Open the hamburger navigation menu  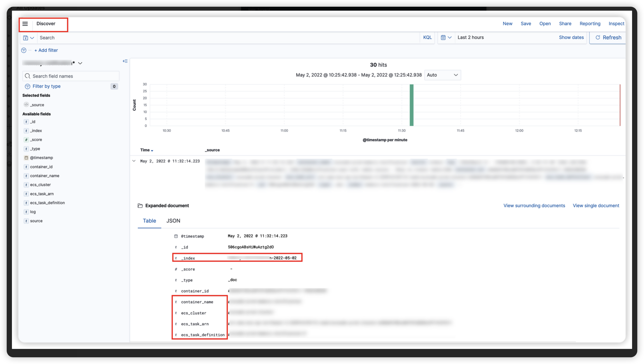point(25,24)
